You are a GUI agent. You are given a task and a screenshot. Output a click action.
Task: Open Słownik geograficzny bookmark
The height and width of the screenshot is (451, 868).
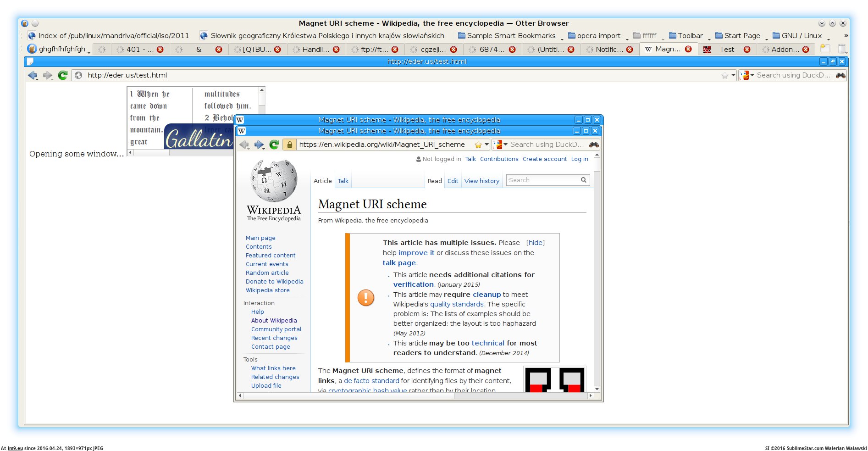coord(322,36)
